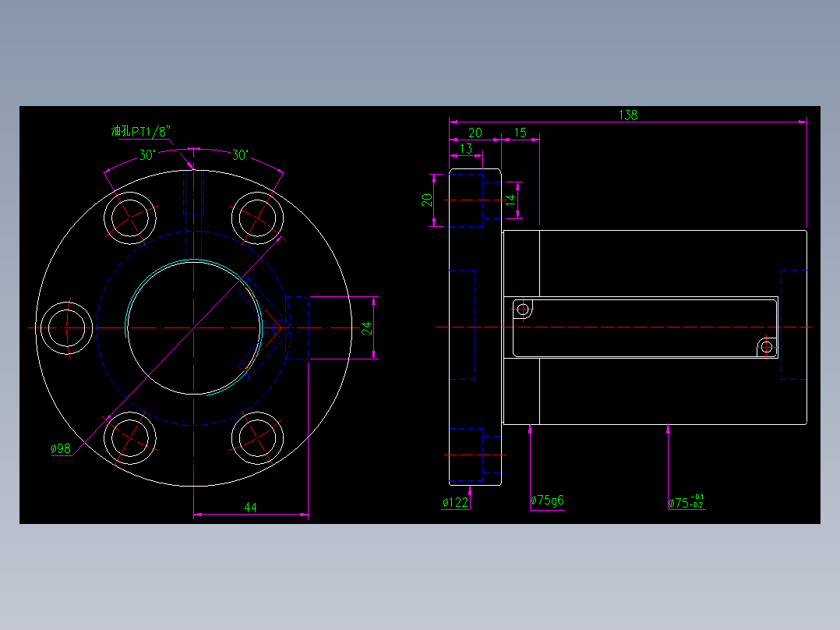The height and width of the screenshot is (630, 840).
Task: Click the 油孔PT1/8" oil hole annotation
Action: pos(141,131)
